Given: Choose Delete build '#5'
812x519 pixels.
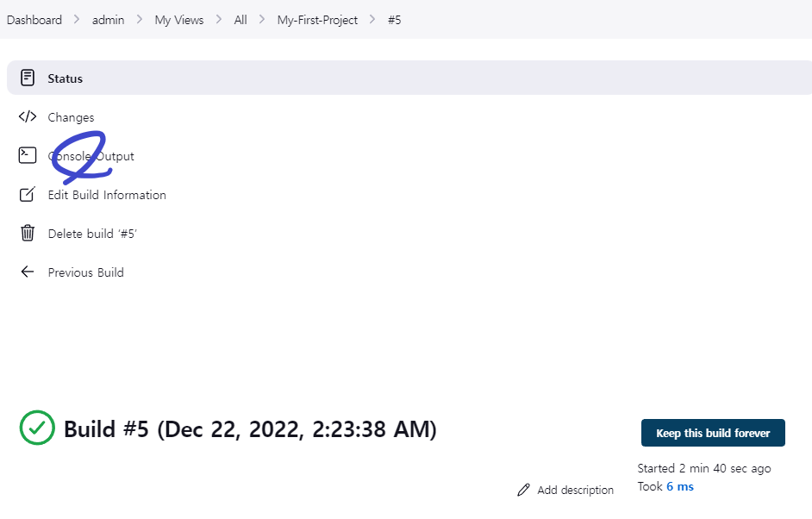Looking at the screenshot, I should click(92, 234).
